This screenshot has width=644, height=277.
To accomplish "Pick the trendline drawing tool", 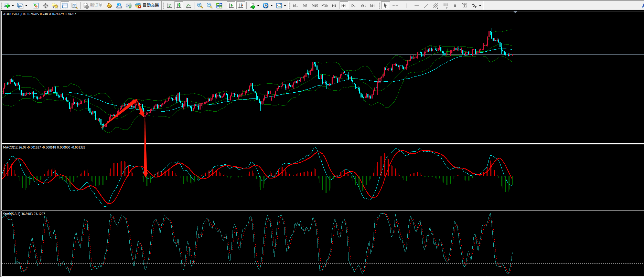I will pyautogui.click(x=426, y=6).
